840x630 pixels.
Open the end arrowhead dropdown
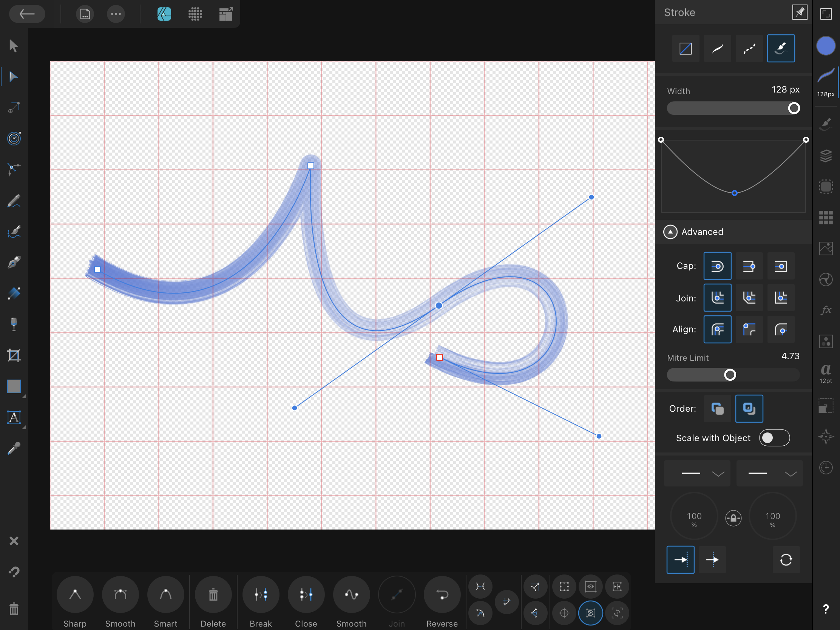(769, 474)
